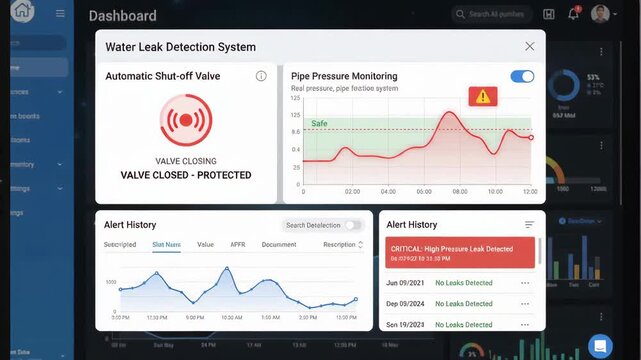This screenshot has width=641, height=360.
Task: Select the Setscripted tab
Action: (x=120, y=244)
